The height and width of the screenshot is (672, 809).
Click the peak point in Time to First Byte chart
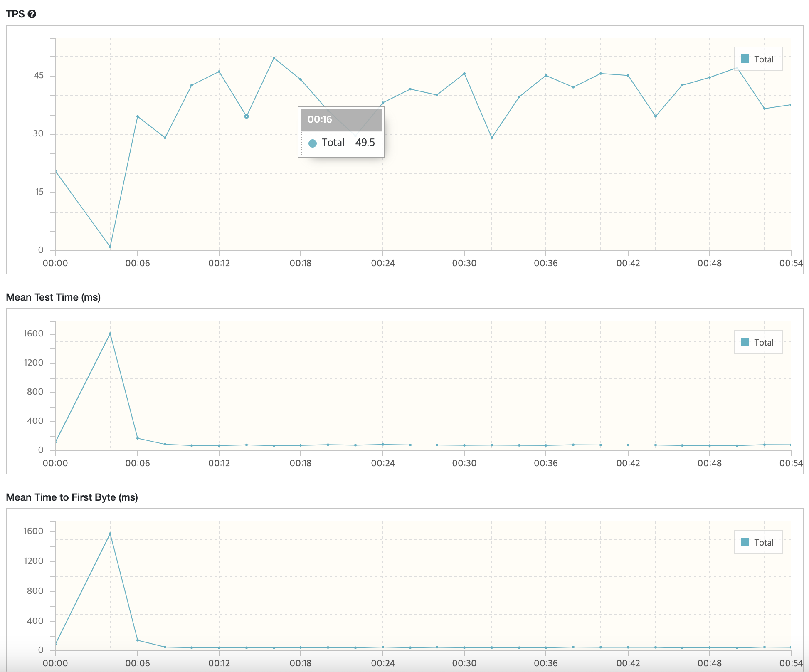click(x=110, y=534)
